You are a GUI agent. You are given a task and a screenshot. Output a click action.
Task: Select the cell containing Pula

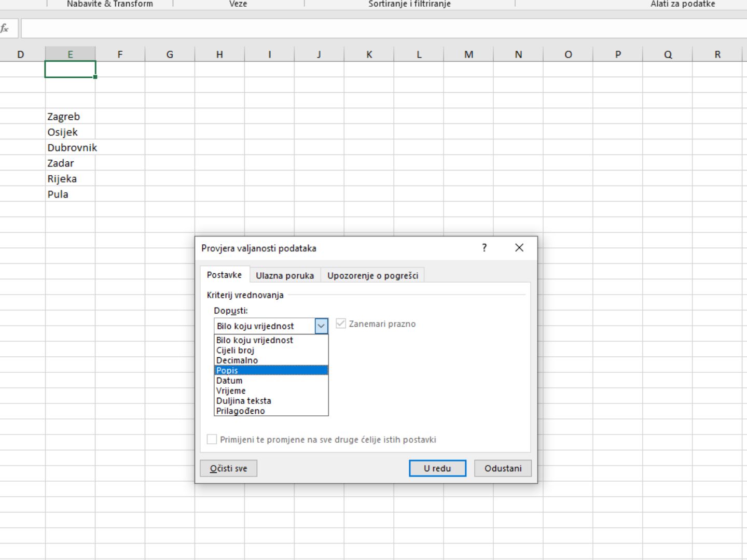[x=70, y=194]
